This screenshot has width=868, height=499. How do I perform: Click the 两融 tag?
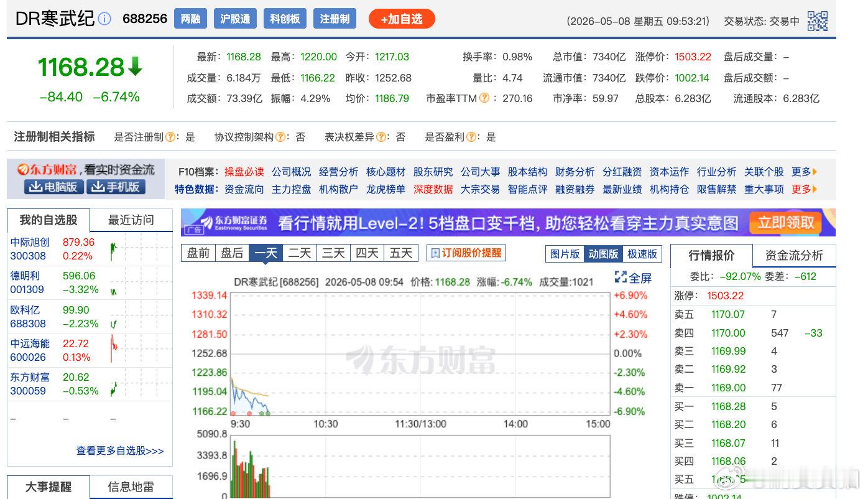[x=191, y=19]
